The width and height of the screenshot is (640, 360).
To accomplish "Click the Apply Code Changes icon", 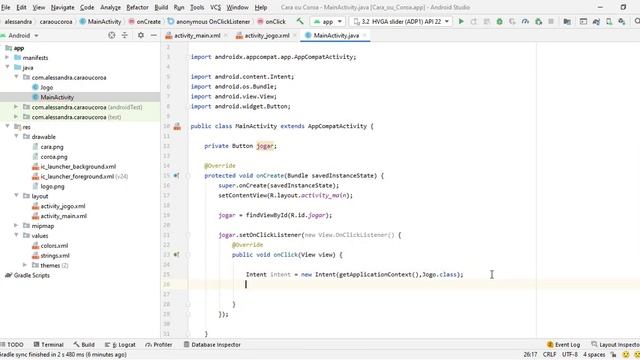I will [x=487, y=21].
